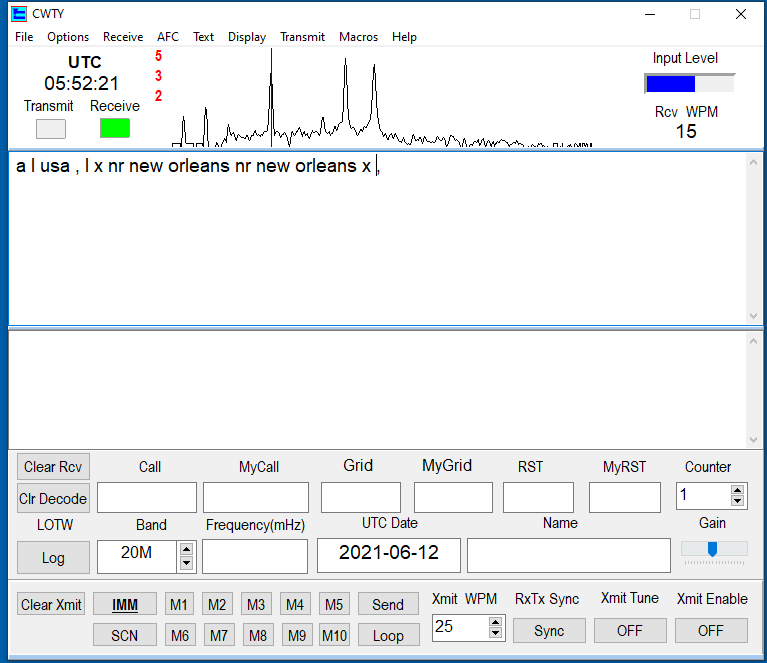Image resolution: width=767 pixels, height=663 pixels.
Task: Click the CWTY app icon in title bar
Action: (19, 14)
